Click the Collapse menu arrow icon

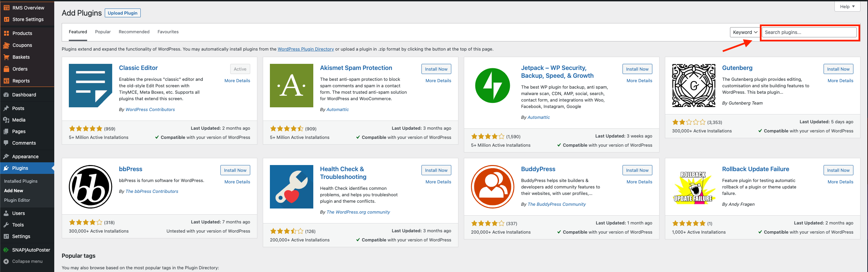tap(6, 261)
